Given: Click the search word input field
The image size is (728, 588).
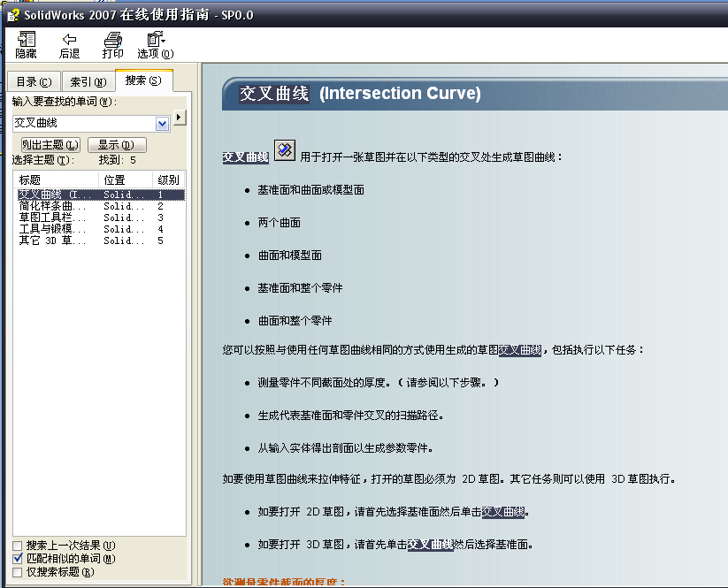Looking at the screenshot, I should click(85, 124).
